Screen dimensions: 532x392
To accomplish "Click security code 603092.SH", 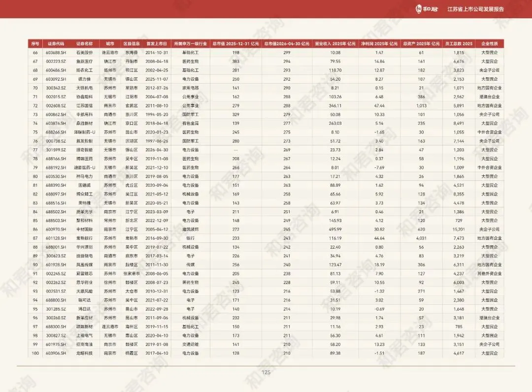I will [56, 79].
